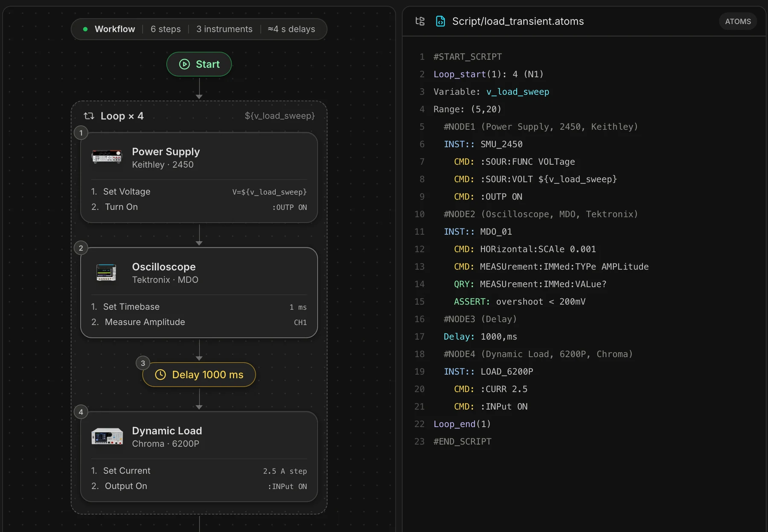Screen dimensions: 768x532
Task: Click the delay clock icon
Action: click(160, 375)
